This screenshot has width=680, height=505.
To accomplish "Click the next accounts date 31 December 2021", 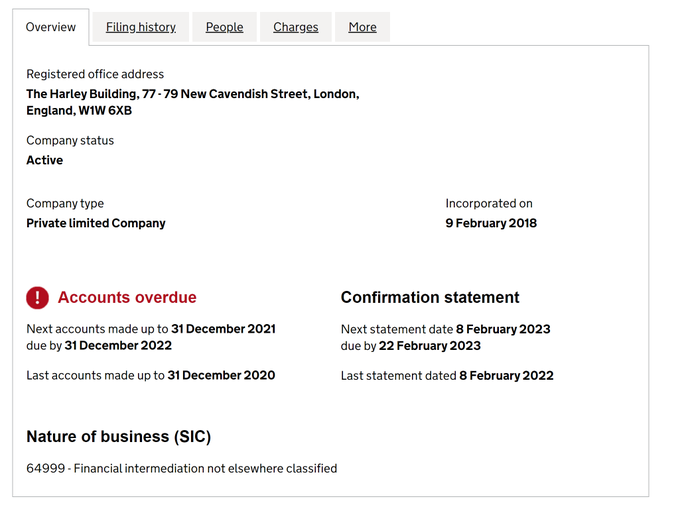I will (x=223, y=329).
